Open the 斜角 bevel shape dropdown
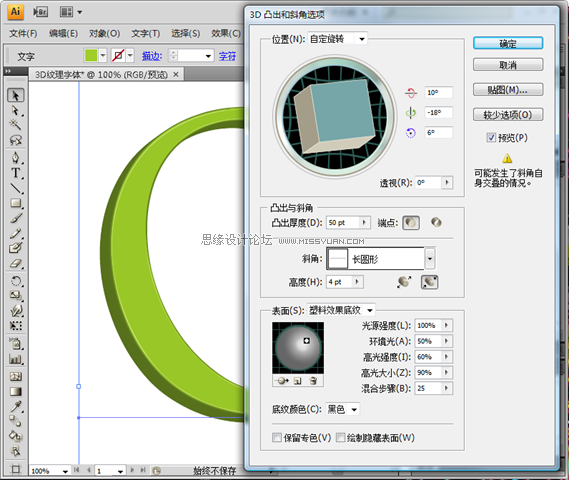Screen dimensions: 569x480 coord(430,259)
